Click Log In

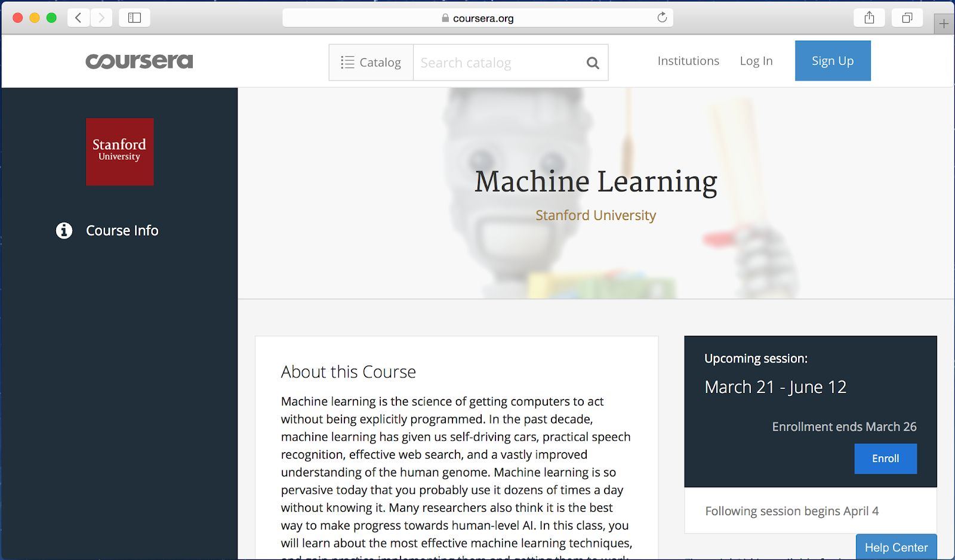pyautogui.click(x=756, y=61)
